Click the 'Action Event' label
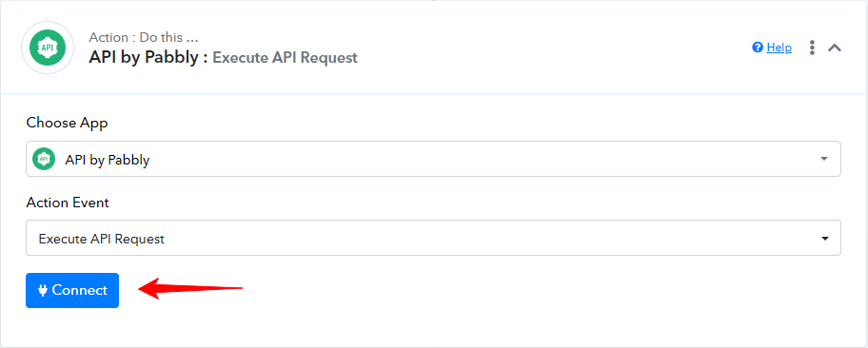Screen dimensions: 868x348 tap(68, 203)
